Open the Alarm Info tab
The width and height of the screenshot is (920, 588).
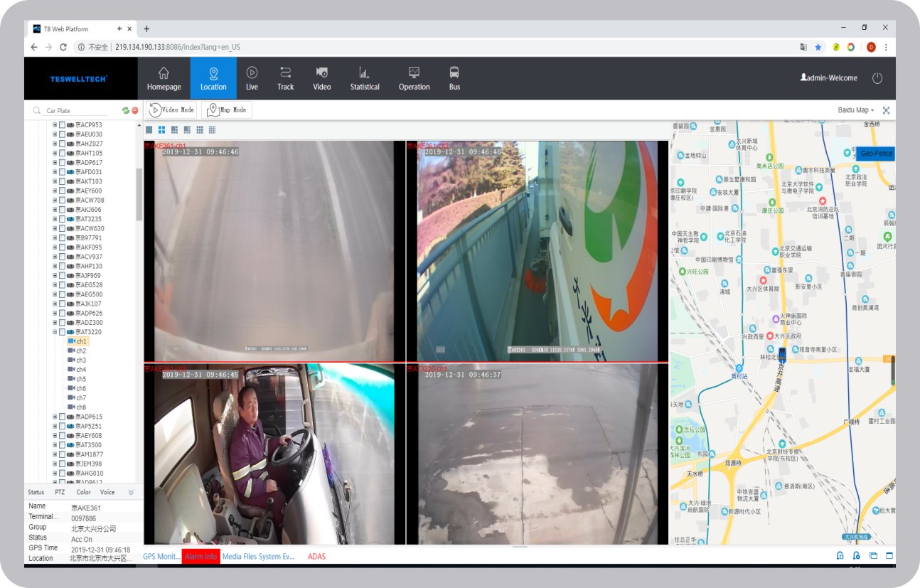point(200,556)
